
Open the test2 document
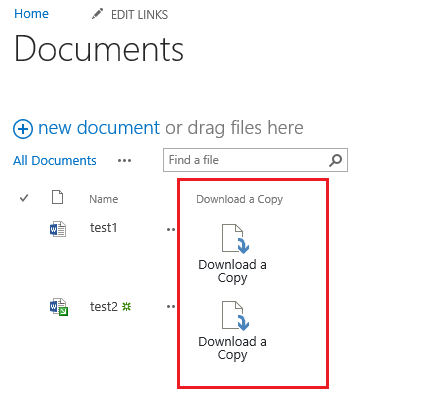(x=104, y=306)
